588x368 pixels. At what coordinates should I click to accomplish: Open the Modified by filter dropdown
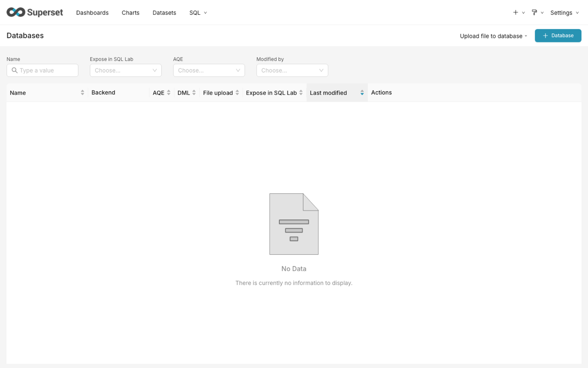(292, 70)
